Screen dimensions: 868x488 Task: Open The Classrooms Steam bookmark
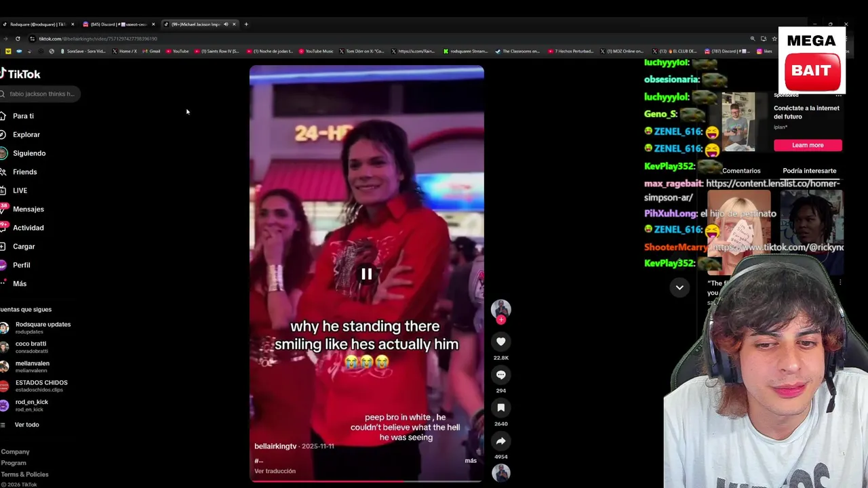click(x=518, y=51)
